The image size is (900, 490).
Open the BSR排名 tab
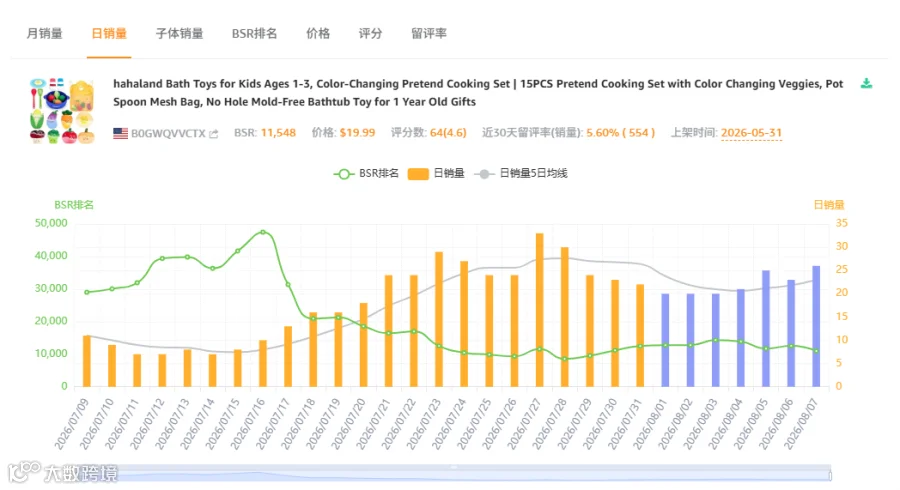[x=254, y=33]
